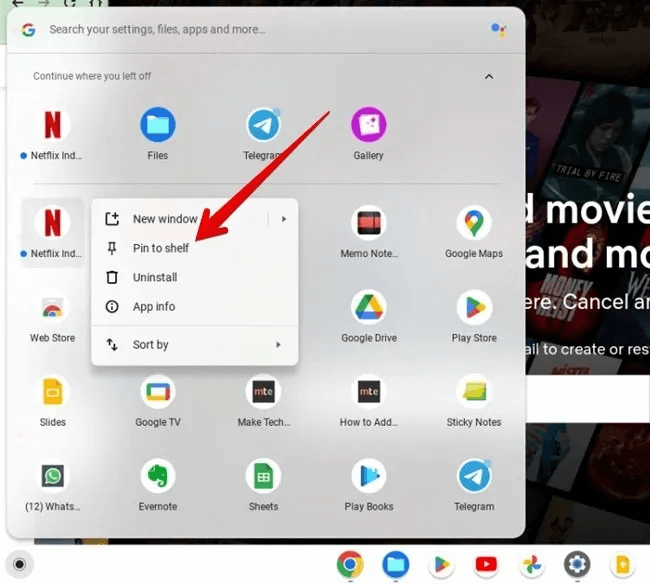650x584 pixels.
Task: Open Netflix in Continue where you left off
Action: point(53,133)
